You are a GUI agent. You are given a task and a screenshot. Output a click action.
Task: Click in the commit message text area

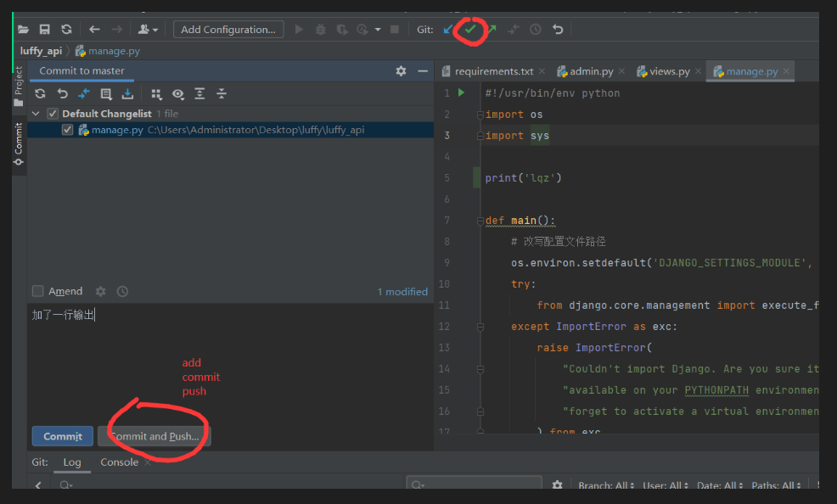click(x=230, y=362)
